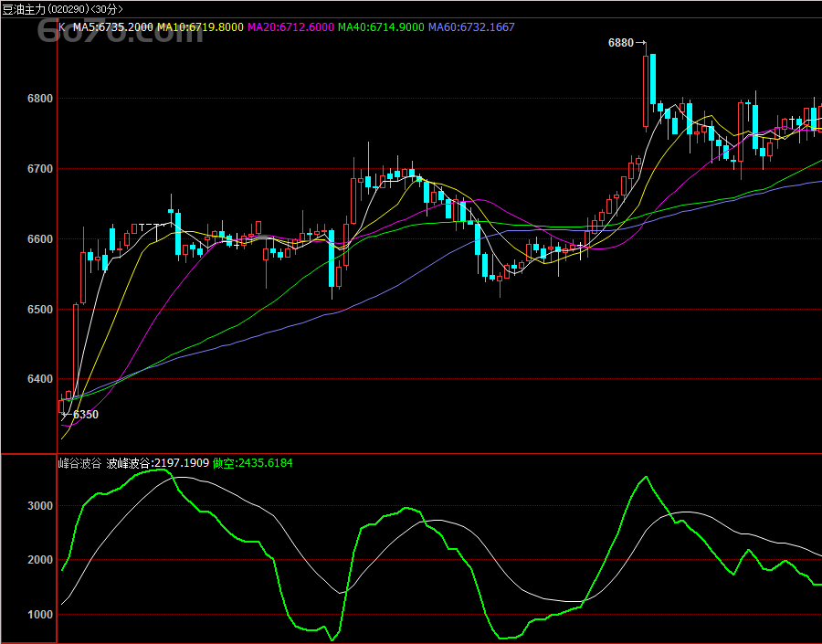Screen dimensions: 822x644
Task: Select the magenta MA20 indicator label
Action: tap(290, 27)
